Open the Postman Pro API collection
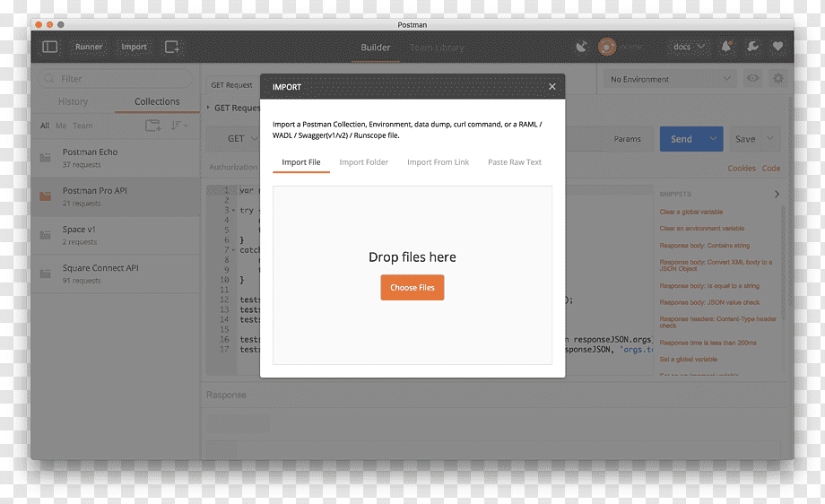Image resolution: width=825 pixels, height=504 pixels. pyautogui.click(x=116, y=196)
